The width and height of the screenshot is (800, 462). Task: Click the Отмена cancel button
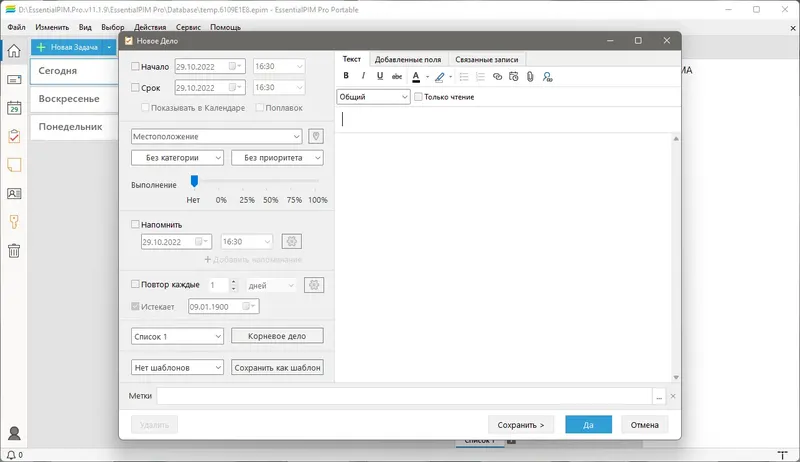pyautogui.click(x=644, y=425)
